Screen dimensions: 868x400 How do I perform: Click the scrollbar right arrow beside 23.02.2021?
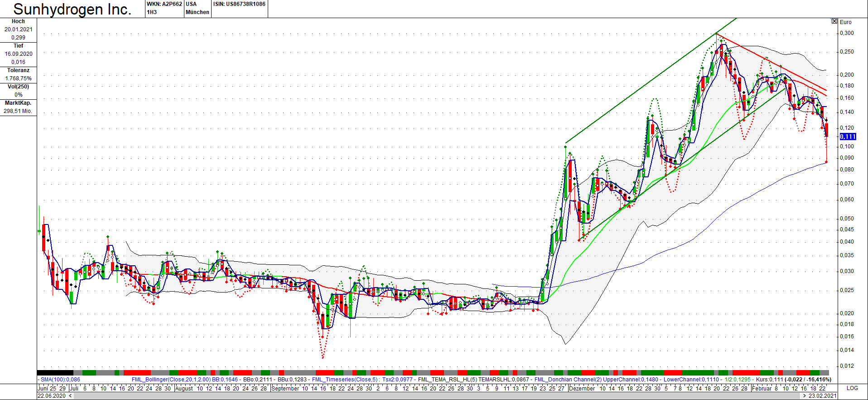click(805, 396)
